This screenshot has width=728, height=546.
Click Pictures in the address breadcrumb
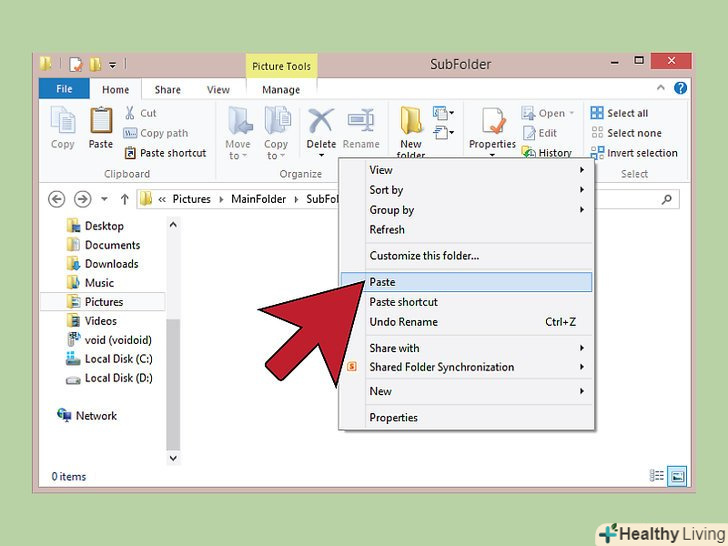[x=191, y=199]
